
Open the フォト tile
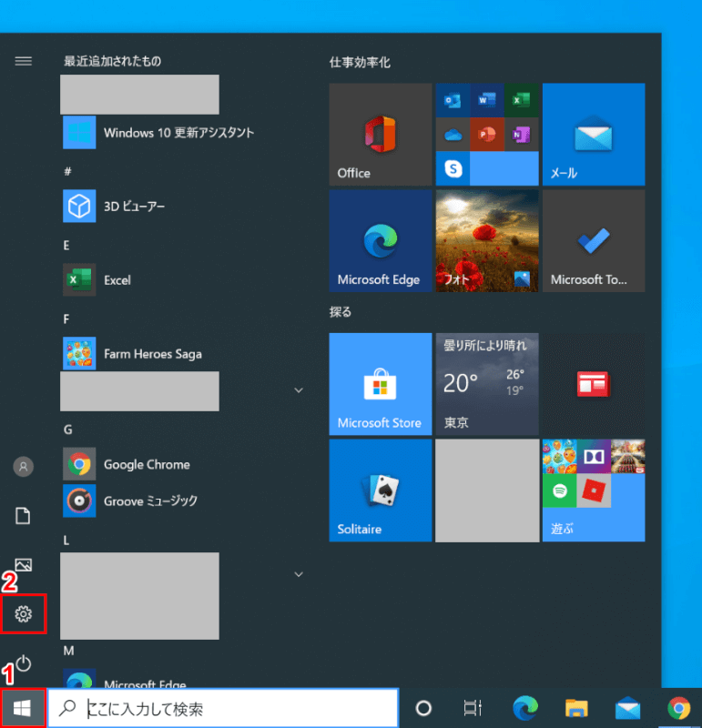[x=487, y=240]
